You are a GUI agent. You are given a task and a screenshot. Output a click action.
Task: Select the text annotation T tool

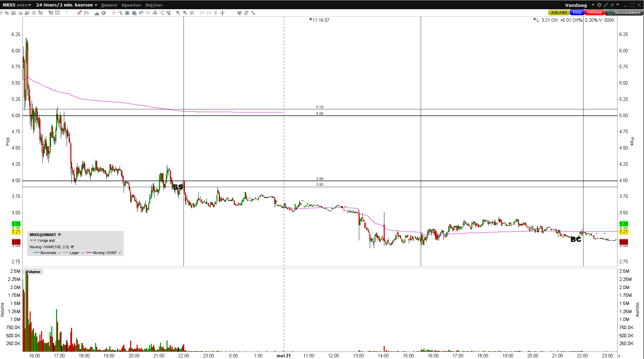tap(127, 13)
